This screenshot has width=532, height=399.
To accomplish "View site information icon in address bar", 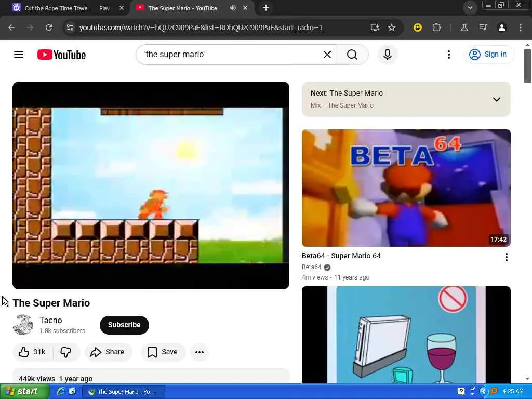I will click(x=70, y=28).
